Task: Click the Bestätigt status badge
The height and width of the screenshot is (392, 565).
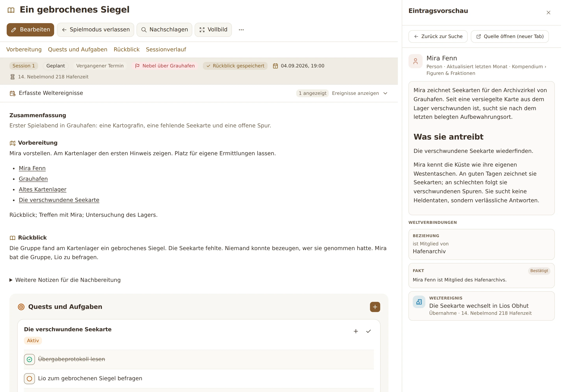Action: pyautogui.click(x=539, y=271)
